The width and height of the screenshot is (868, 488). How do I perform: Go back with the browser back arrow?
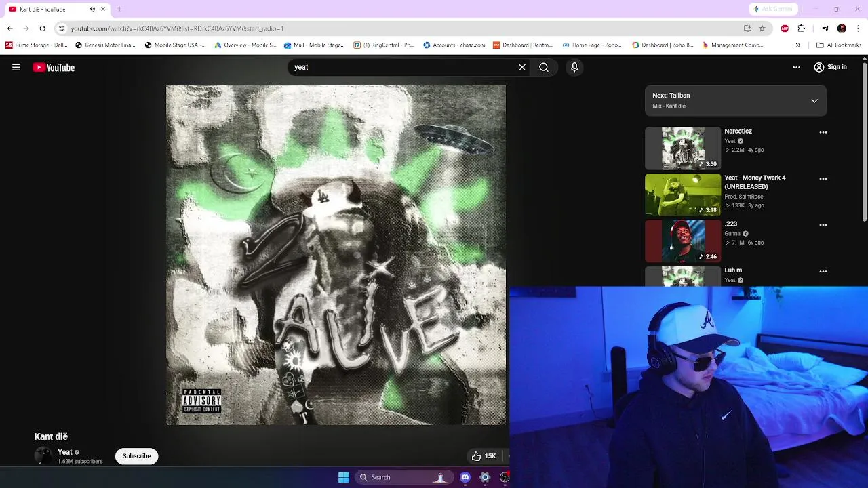(9, 28)
